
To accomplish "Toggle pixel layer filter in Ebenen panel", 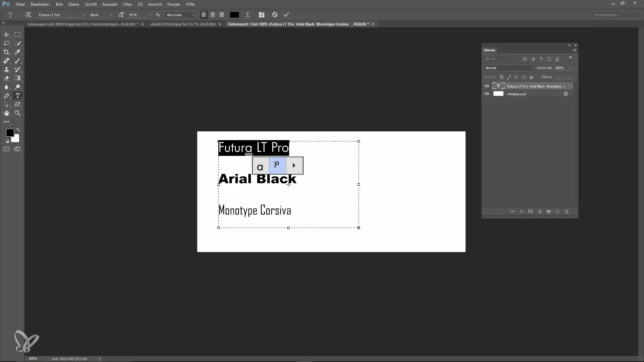I will coord(525,59).
